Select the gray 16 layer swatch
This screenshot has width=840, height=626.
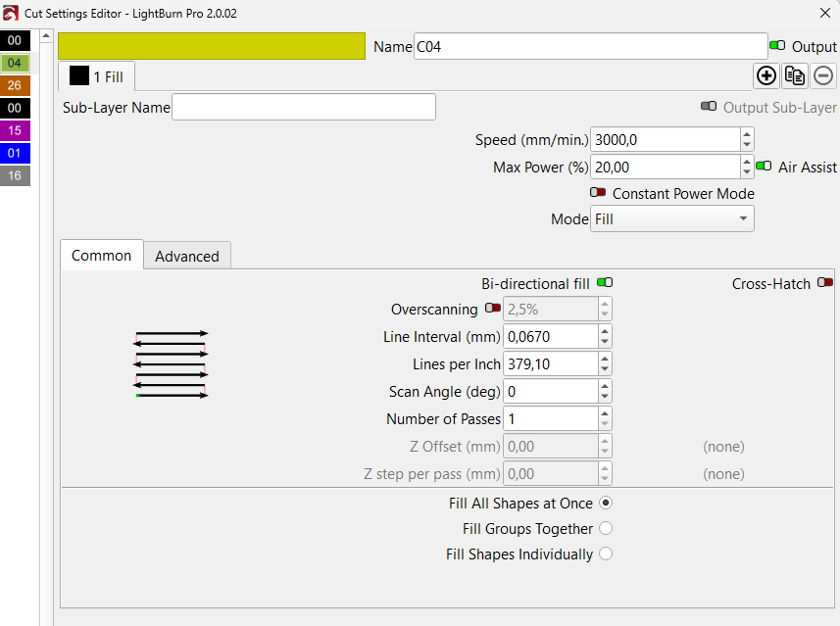click(15, 175)
